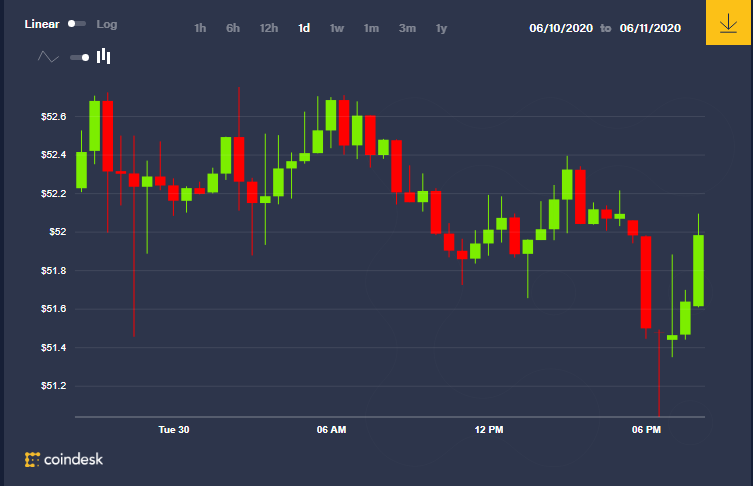Click the Tue 30 time axis label
The image size is (753, 486).
174,430
